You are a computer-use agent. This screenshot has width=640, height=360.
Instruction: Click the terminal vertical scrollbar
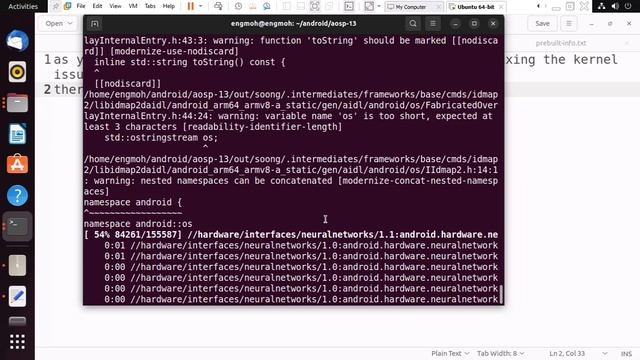501,294
